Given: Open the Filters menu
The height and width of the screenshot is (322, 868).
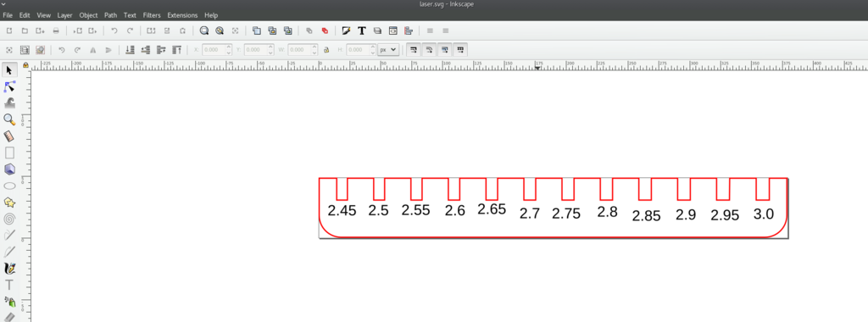Looking at the screenshot, I should click(152, 15).
